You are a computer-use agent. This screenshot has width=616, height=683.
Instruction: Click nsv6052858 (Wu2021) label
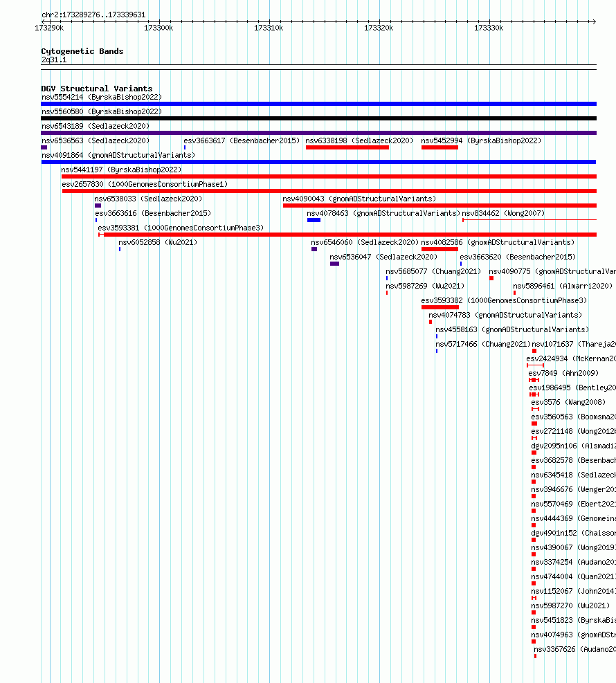(x=158, y=242)
